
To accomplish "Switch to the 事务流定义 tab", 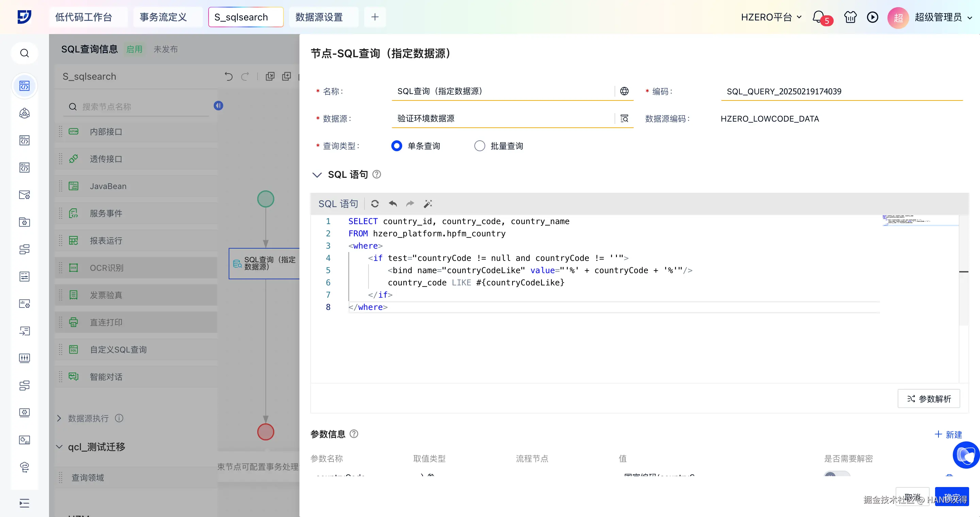I will [163, 17].
